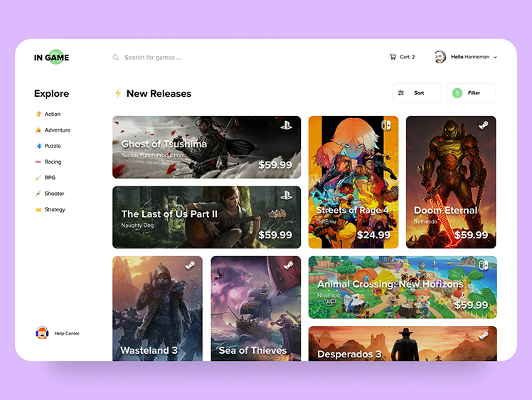Click the Nintendo Switch icon on Animal Crossing
Viewport: 532px width, 400px height.
[x=483, y=265]
